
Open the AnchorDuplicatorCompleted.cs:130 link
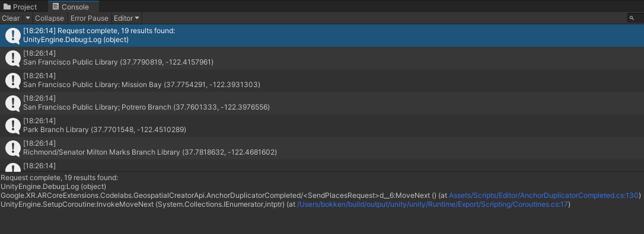pos(544,195)
